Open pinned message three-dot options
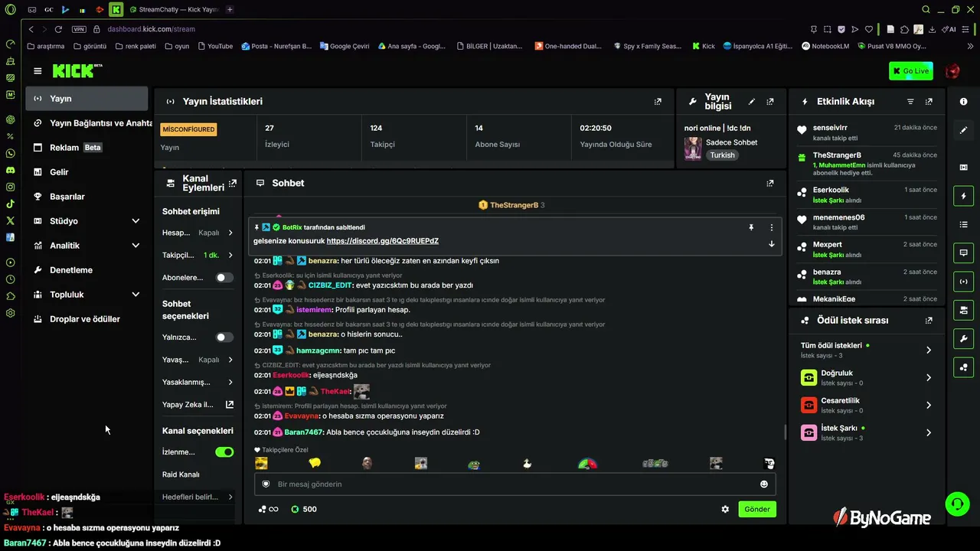The width and height of the screenshot is (980, 551). [x=771, y=227]
